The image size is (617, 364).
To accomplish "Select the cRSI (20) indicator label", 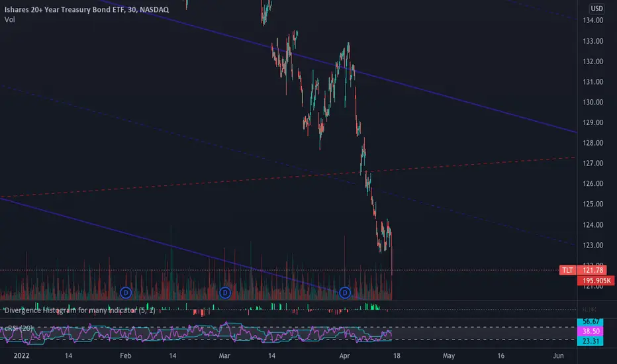I will point(18,328).
